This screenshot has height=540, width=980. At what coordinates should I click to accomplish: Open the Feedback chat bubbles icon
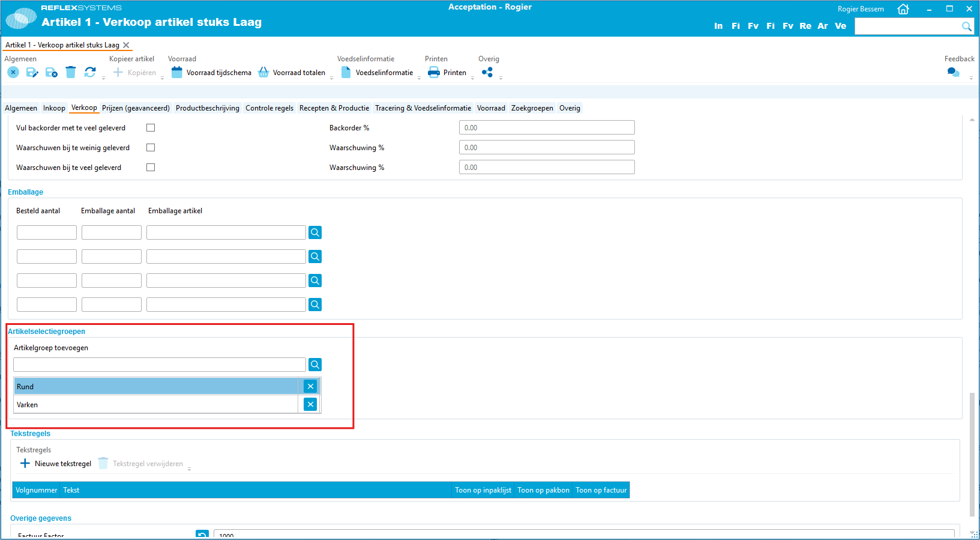click(x=953, y=72)
